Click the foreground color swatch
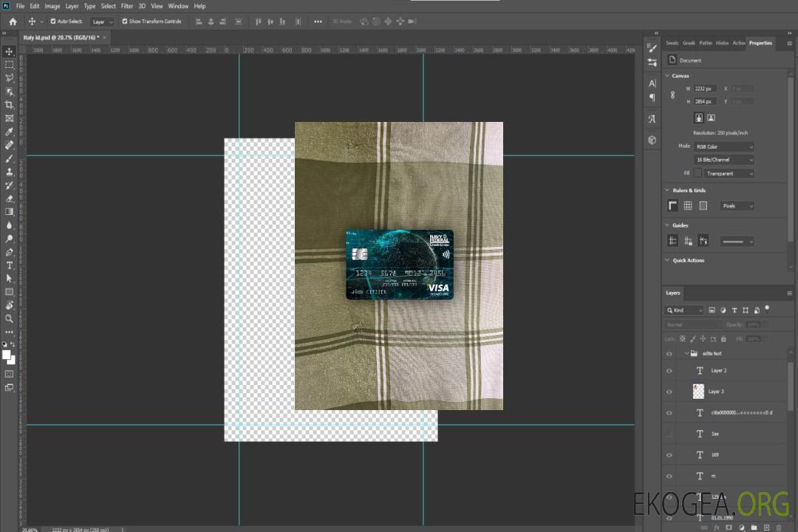The image size is (798, 532). [x=7, y=355]
